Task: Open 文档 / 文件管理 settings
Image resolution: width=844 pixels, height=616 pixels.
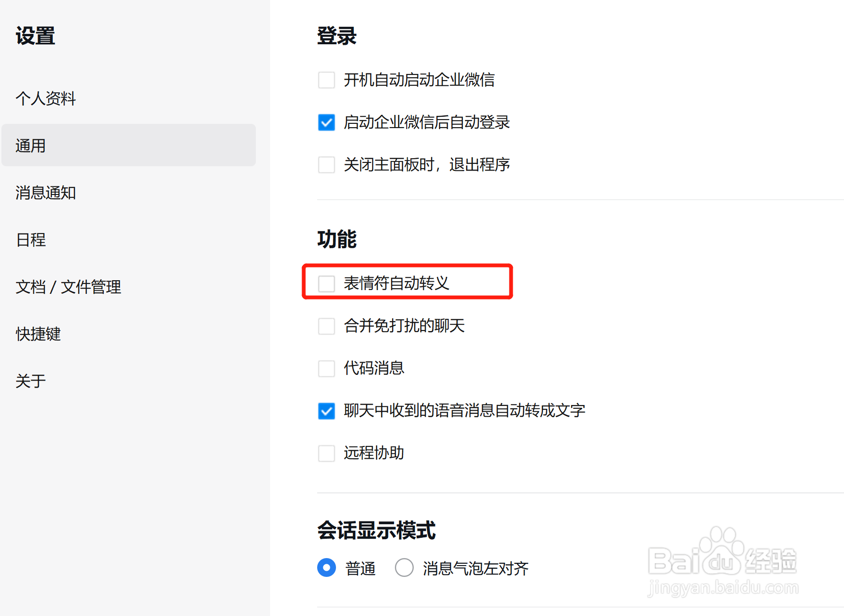Action: coord(68,287)
